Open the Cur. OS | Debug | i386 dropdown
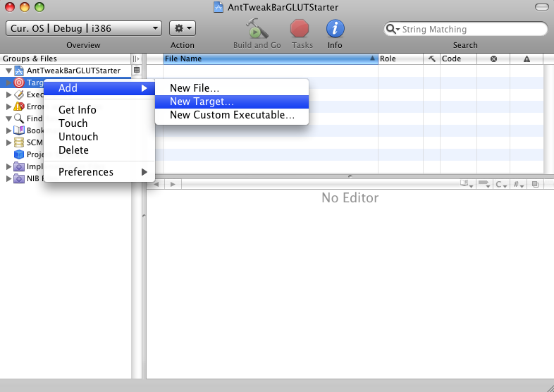The width and height of the screenshot is (554, 392). pos(84,29)
